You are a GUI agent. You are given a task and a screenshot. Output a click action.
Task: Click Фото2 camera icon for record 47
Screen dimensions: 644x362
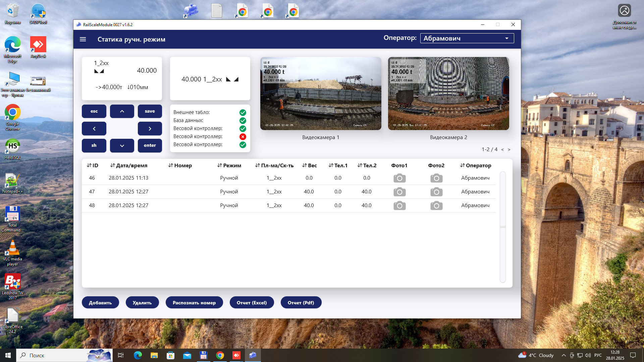click(436, 192)
